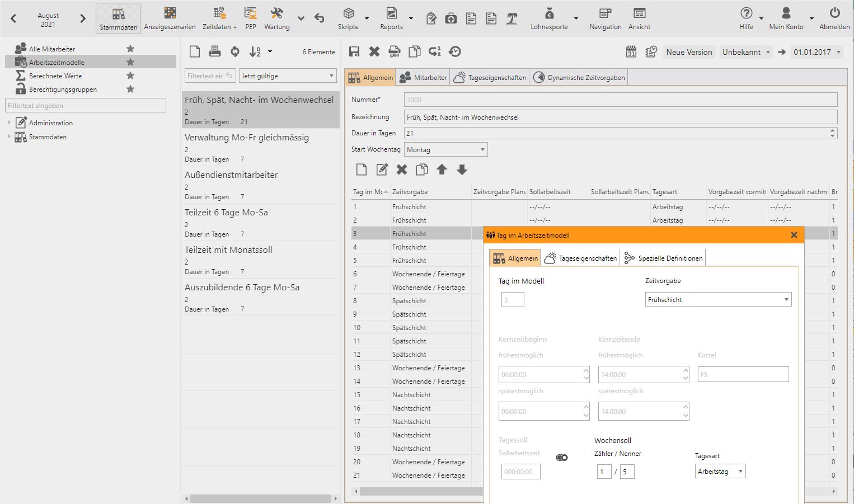854x504 pixels.
Task: Click the print icon above the model list
Action: point(215,51)
